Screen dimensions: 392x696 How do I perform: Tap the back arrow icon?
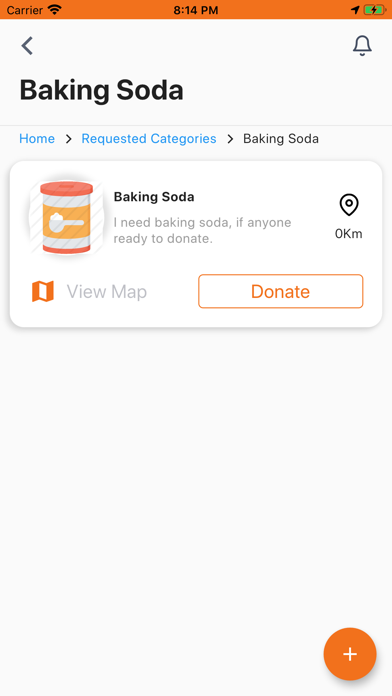pos(28,46)
